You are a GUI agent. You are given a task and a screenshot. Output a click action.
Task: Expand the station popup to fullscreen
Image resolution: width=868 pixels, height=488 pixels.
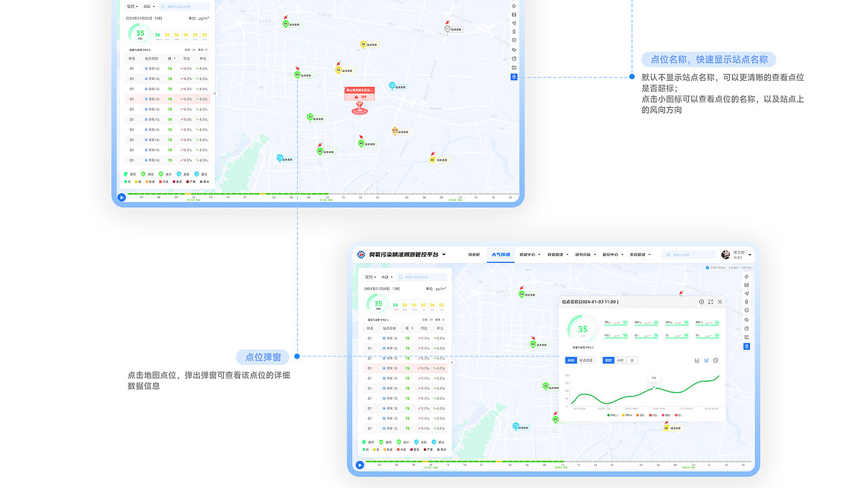(711, 302)
